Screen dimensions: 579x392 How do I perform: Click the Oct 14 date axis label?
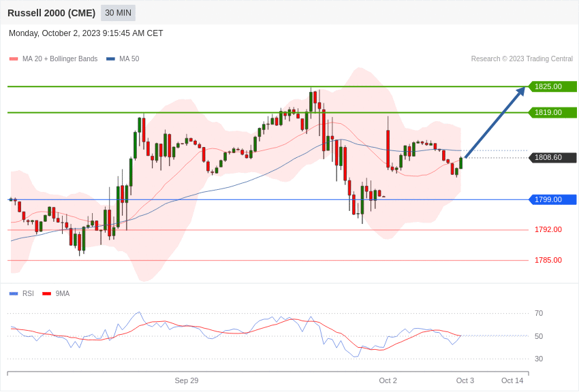512,380
